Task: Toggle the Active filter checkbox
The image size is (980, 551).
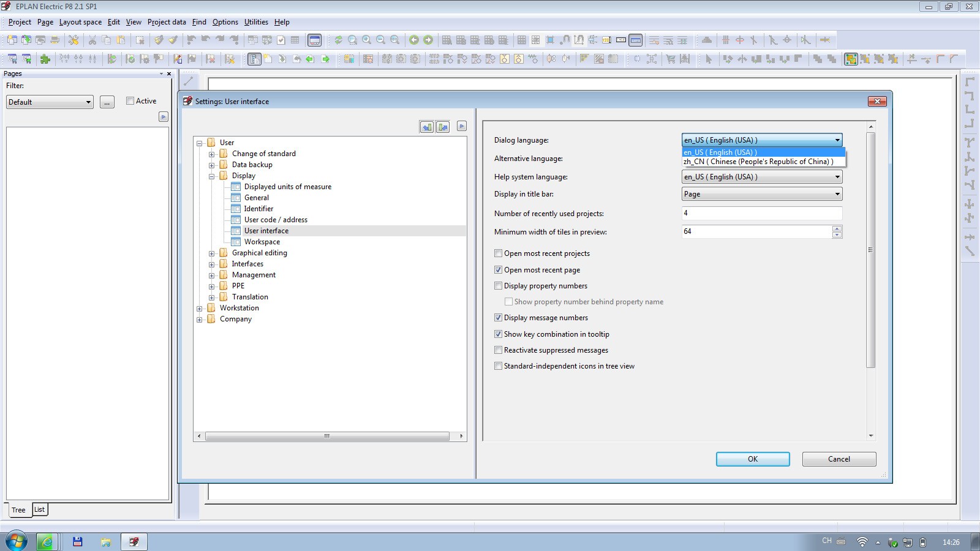Action: click(x=130, y=101)
